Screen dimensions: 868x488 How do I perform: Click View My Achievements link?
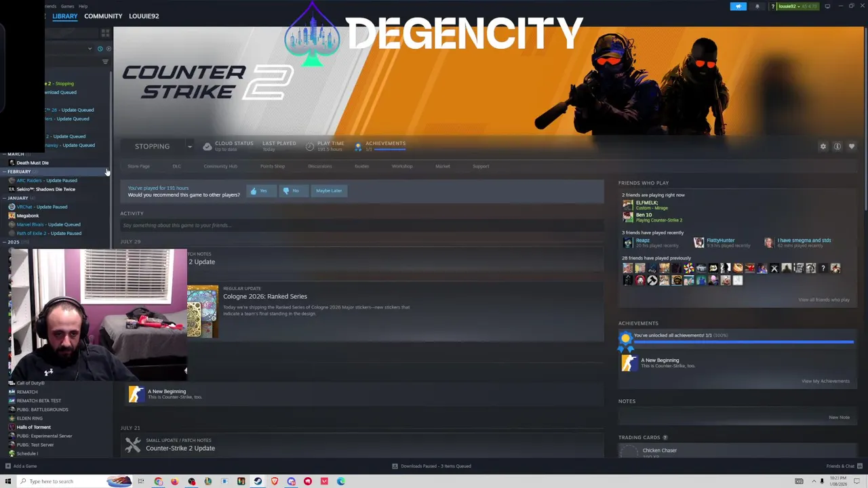pyautogui.click(x=825, y=381)
